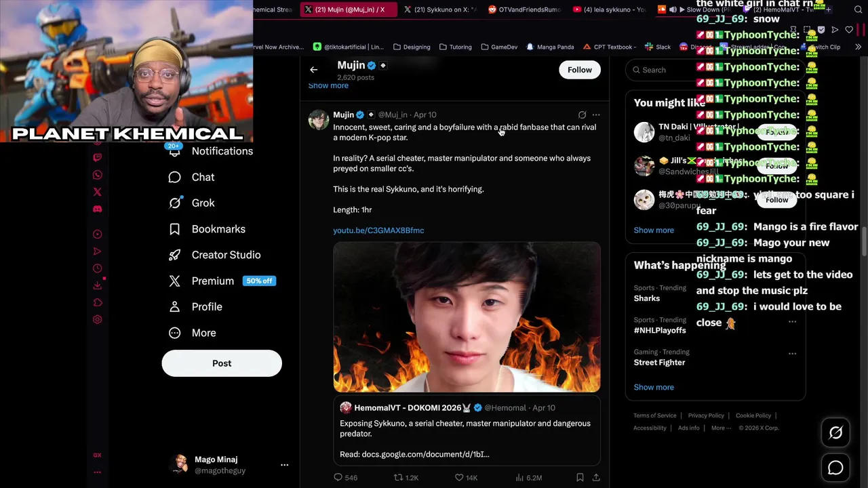Open the floating Grok button
This screenshot has width=868, height=488.
click(835, 432)
